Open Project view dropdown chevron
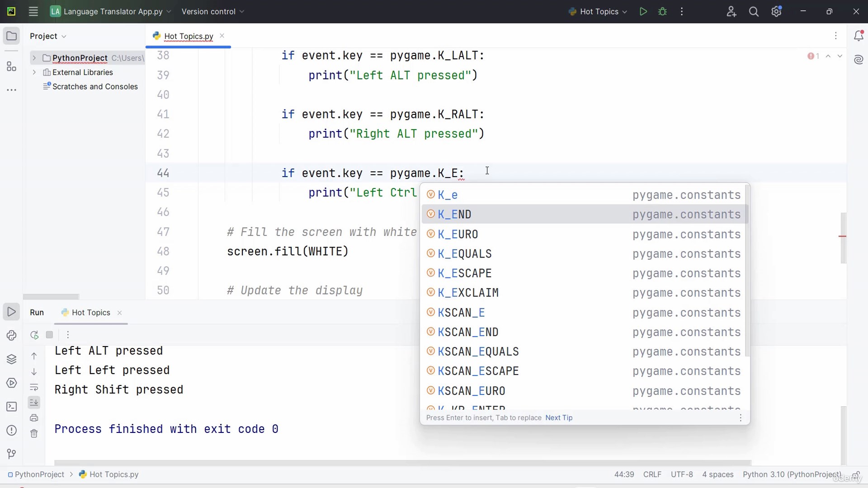 coord(64,36)
